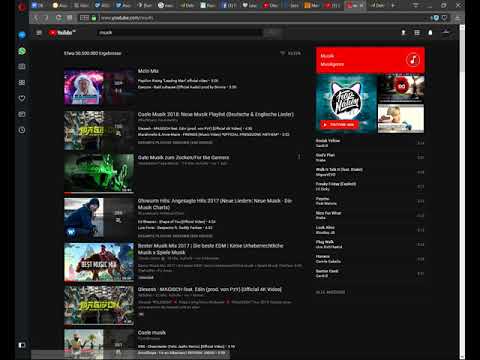Open options menu for Gute Musik zum Zocken
The height and width of the screenshot is (360, 480).
[299, 157]
